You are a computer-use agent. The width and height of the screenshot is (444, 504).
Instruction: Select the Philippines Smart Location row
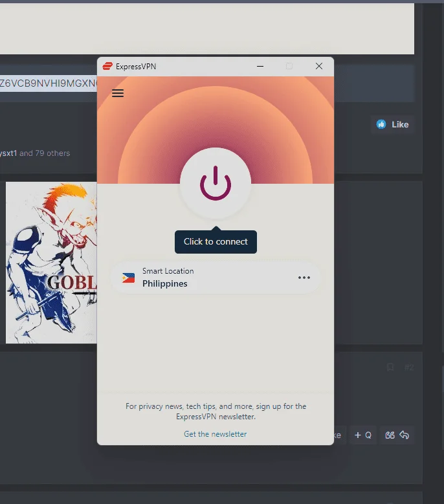216,278
